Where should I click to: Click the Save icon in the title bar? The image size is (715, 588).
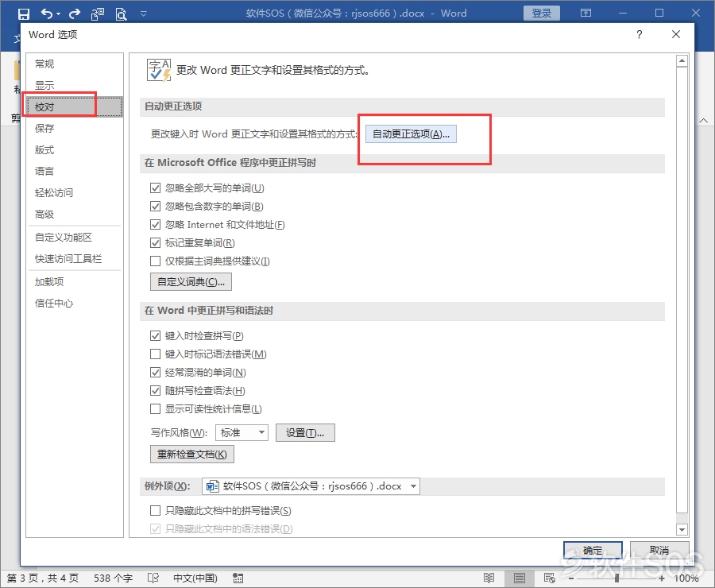pyautogui.click(x=24, y=14)
